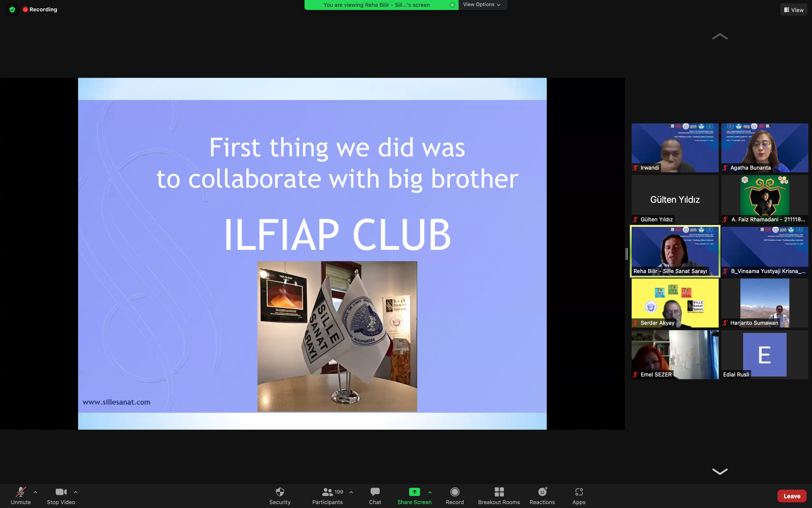Select Harjanto Sumawan's video tile
Image resolution: width=812 pixels, height=508 pixels.
point(764,303)
